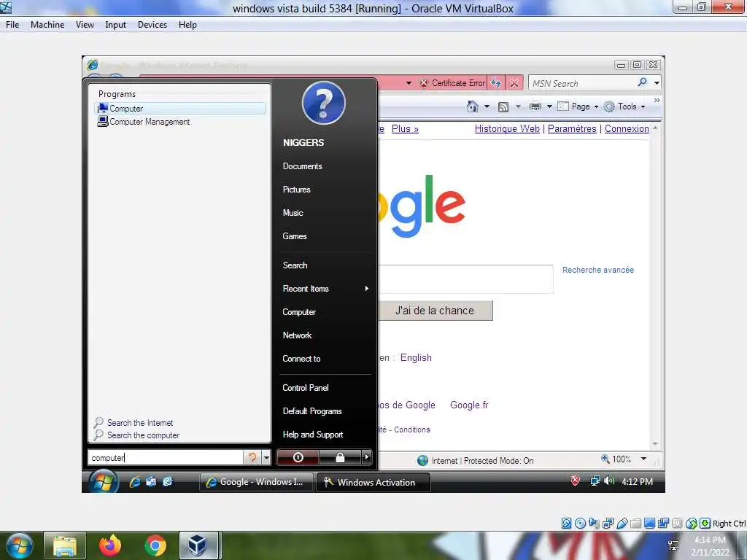Click VirtualBox USB devices indicator icon

click(622, 524)
